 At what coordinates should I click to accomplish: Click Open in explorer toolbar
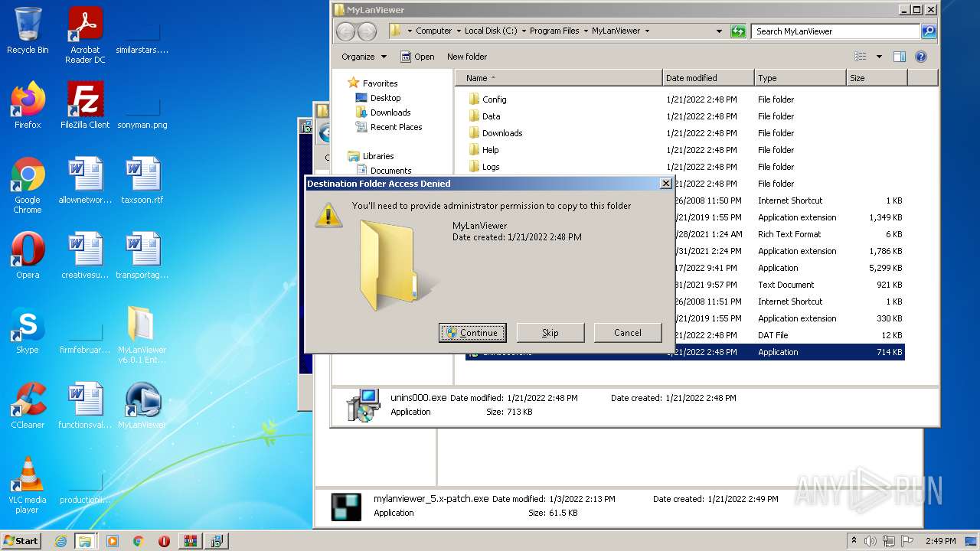tap(417, 57)
